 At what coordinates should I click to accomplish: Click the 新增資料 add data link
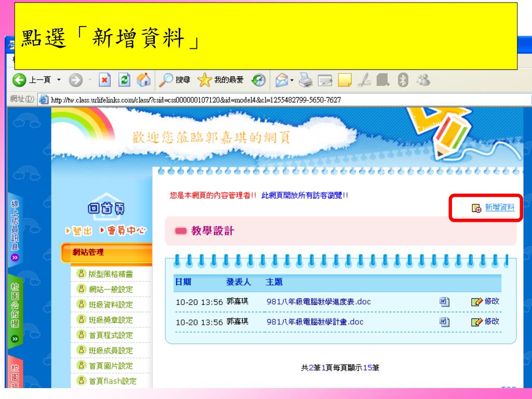[499, 207]
